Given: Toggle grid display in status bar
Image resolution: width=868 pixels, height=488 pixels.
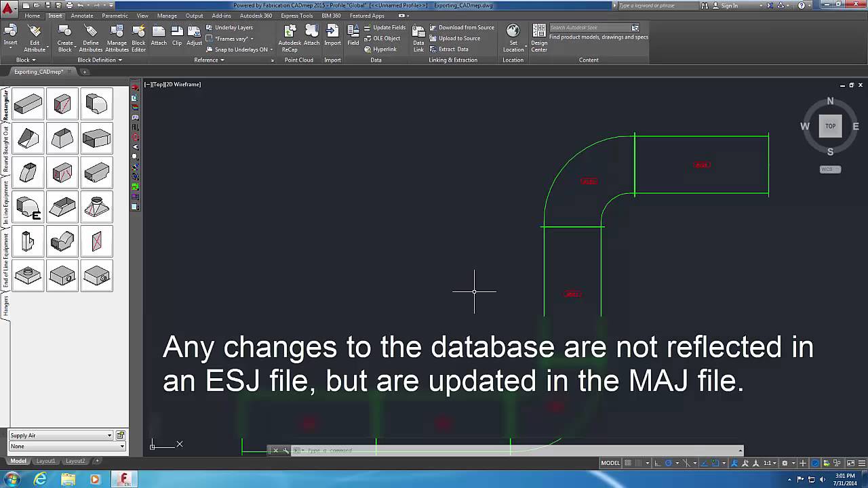Looking at the screenshot, I should [628, 463].
